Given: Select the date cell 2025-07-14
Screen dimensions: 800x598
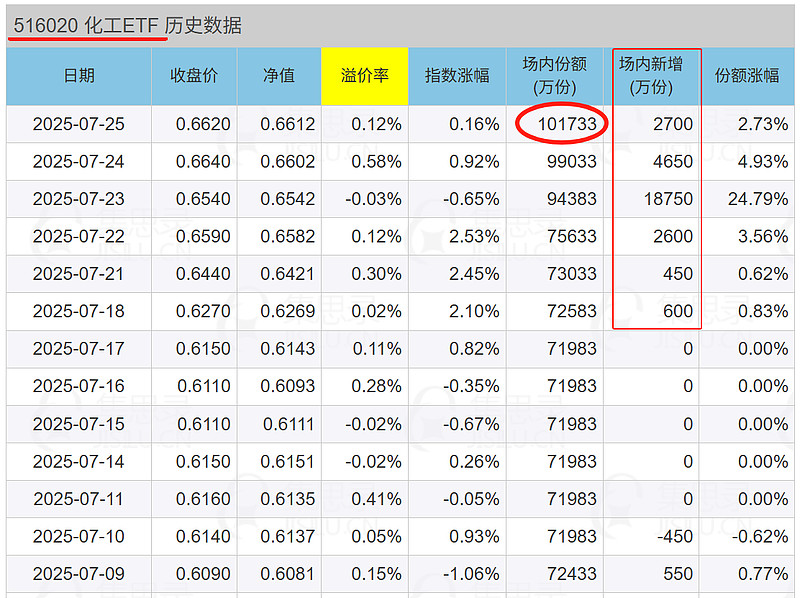Looking at the screenshot, I should click(79, 462).
